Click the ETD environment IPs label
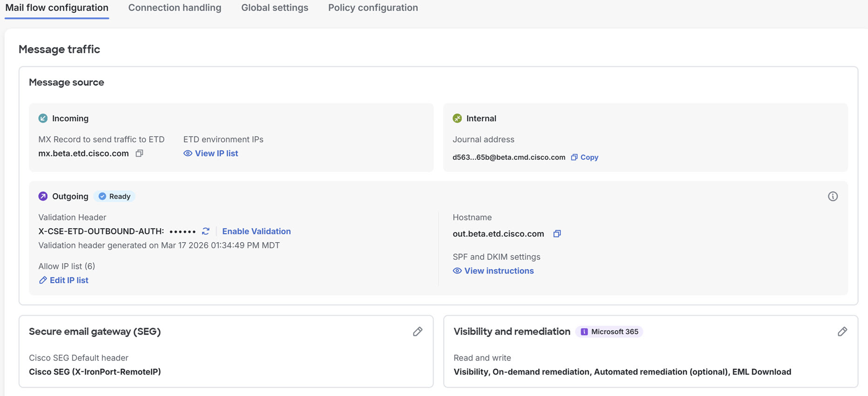868x396 pixels. coord(223,139)
